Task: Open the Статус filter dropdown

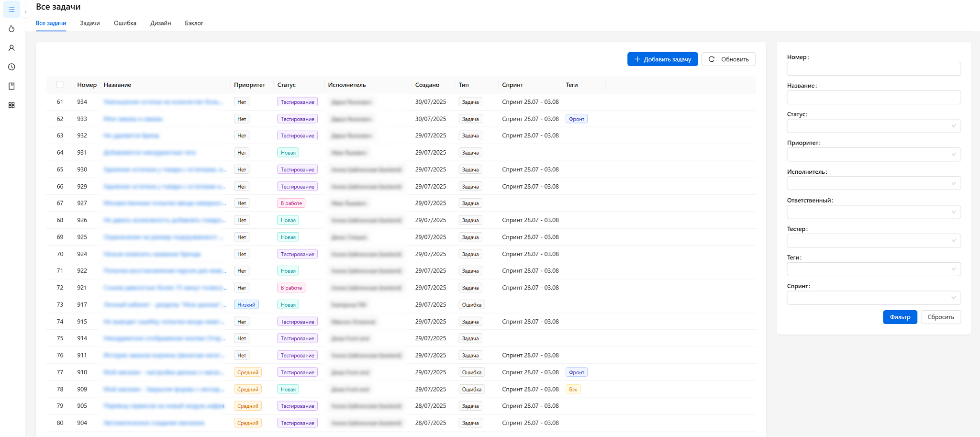Action: (x=873, y=126)
